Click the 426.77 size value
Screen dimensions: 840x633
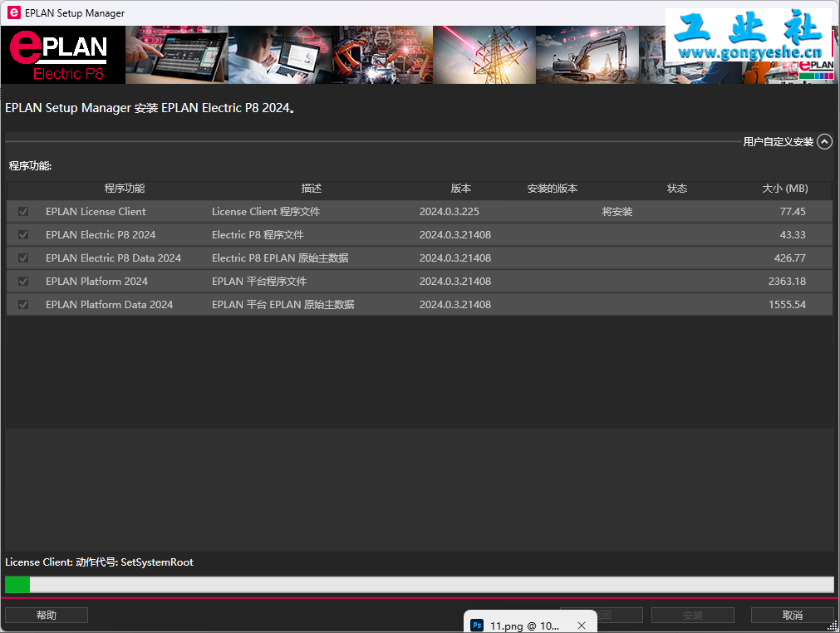[789, 258]
